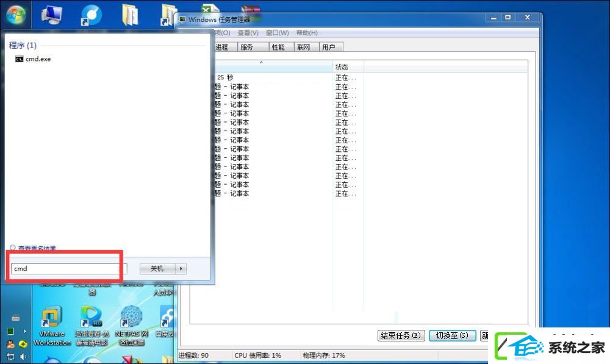
Task: Close the Task Manager window
Action: 528,18
